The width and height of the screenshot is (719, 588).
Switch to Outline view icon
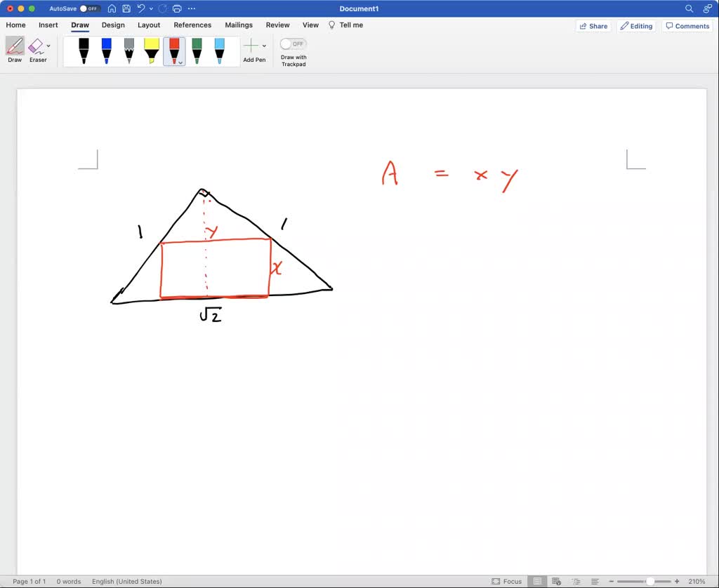(x=576, y=581)
